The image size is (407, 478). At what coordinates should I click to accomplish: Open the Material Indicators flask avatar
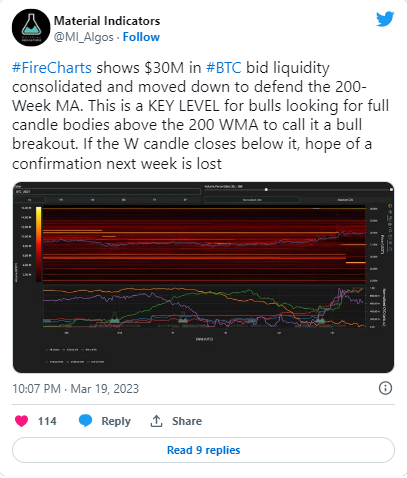click(31, 27)
